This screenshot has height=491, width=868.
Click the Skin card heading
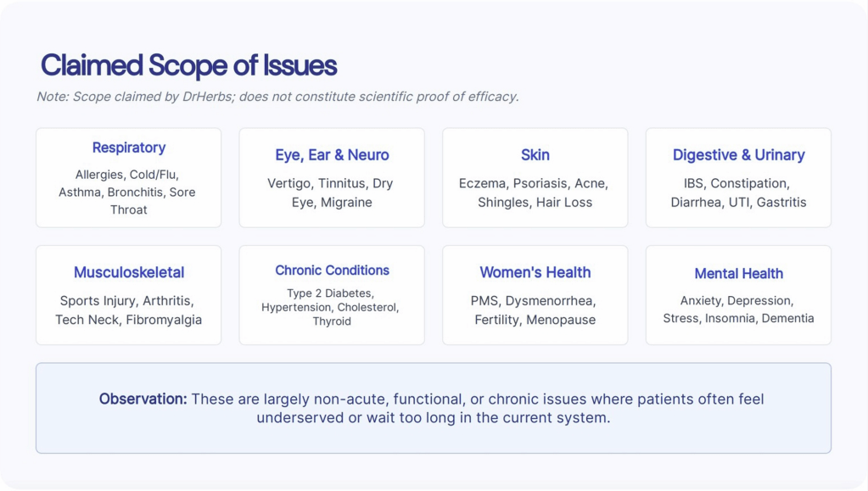point(535,155)
